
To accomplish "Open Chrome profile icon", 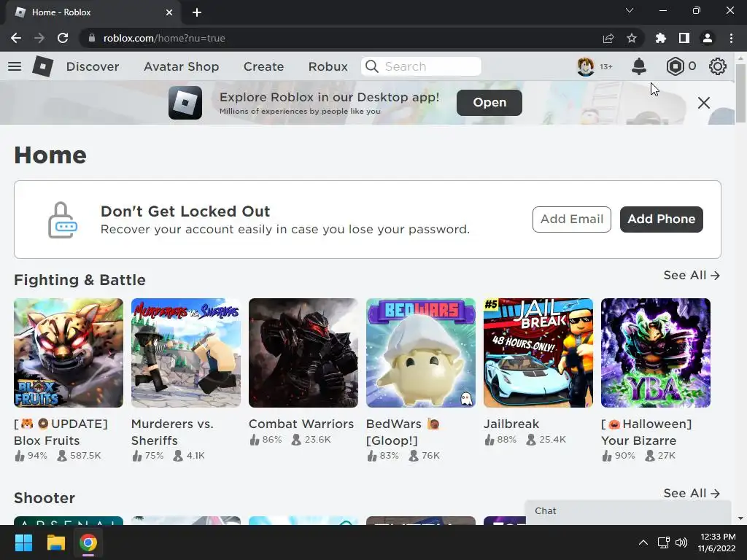I will click(x=708, y=38).
